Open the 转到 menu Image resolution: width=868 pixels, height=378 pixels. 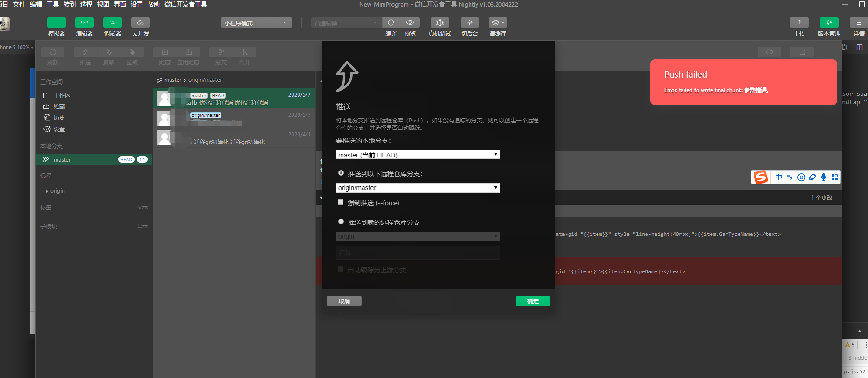coord(70,4)
